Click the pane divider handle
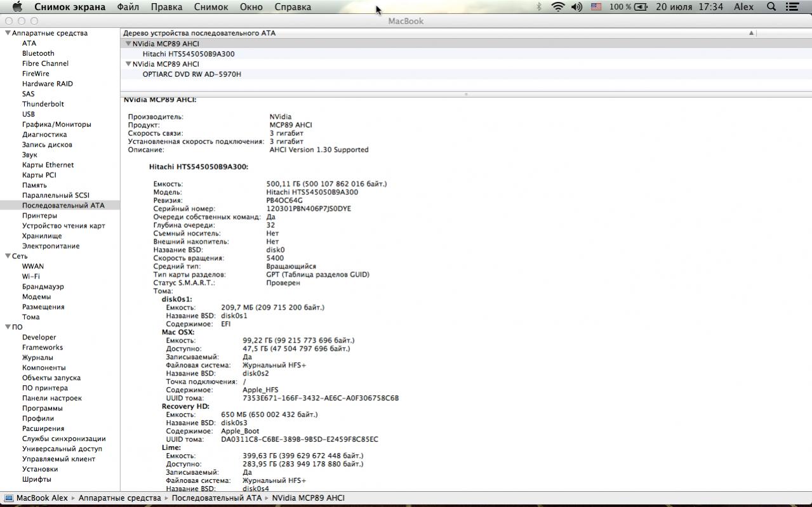Image resolution: width=812 pixels, height=507 pixels. click(x=466, y=94)
